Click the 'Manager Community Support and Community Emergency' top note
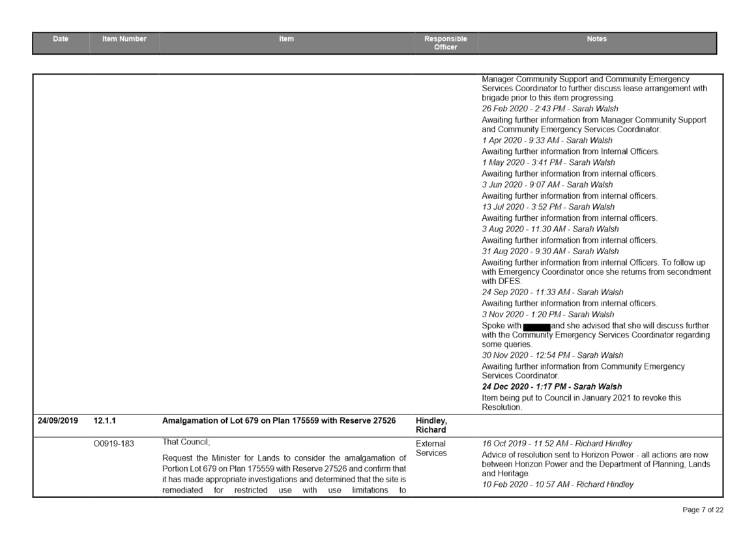This screenshot has width=756, height=535. (594, 88)
